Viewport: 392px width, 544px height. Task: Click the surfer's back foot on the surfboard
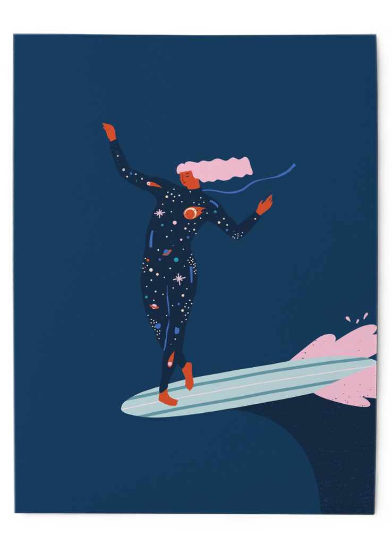[188, 376]
